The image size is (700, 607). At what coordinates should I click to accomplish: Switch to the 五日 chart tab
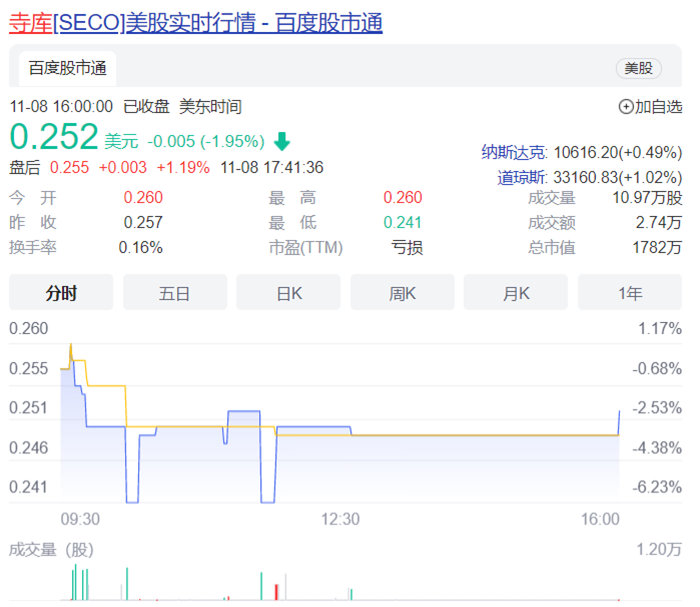175,293
